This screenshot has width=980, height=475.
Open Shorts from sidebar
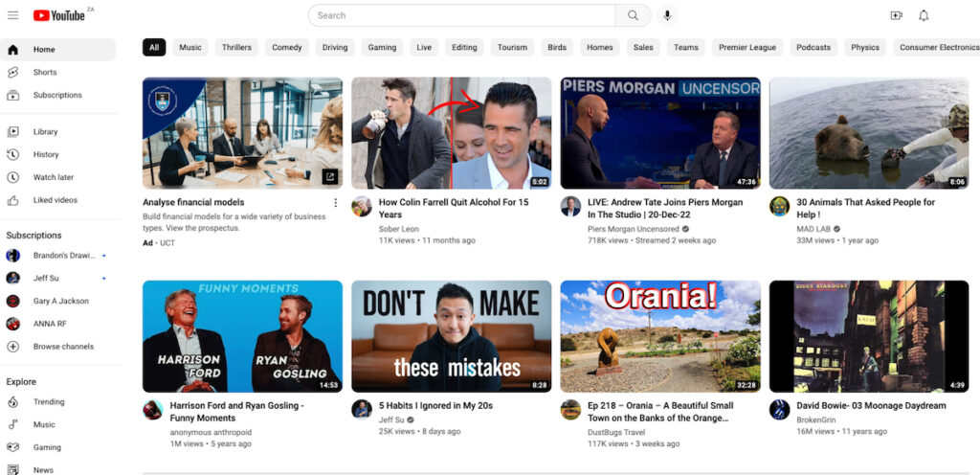[58, 73]
